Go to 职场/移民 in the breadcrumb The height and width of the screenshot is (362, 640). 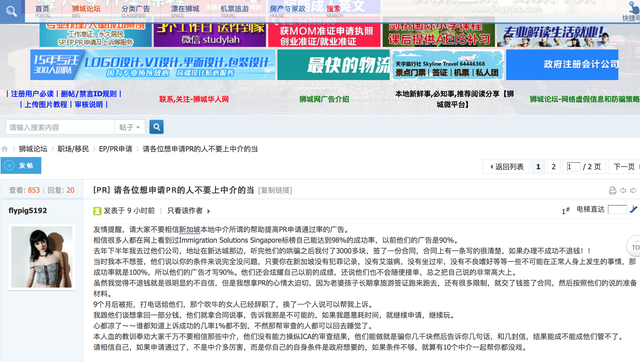click(73, 149)
